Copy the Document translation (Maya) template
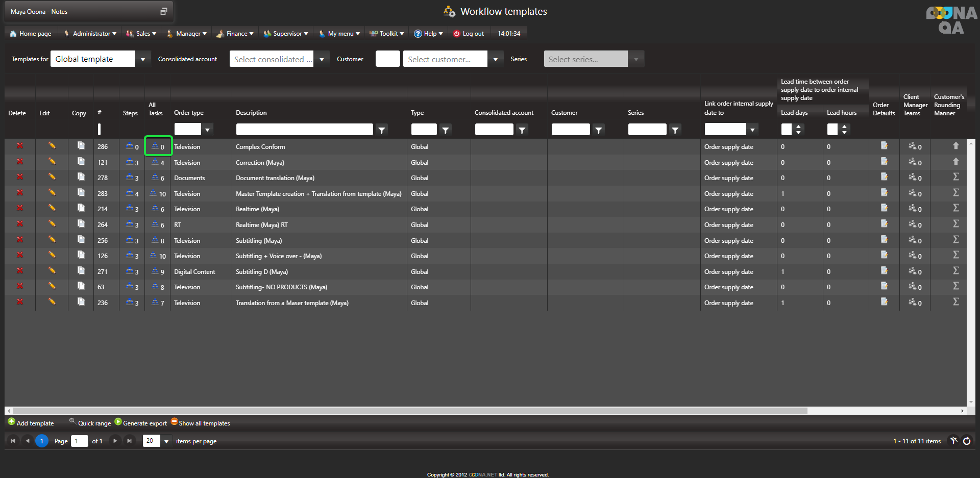Image resolution: width=980 pixels, height=478 pixels. coord(81,177)
